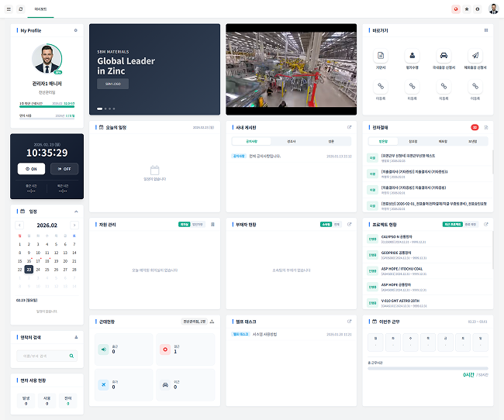This screenshot has height=420, width=504.
Task: Open the hamburger menu at top left
Action: (8, 9)
